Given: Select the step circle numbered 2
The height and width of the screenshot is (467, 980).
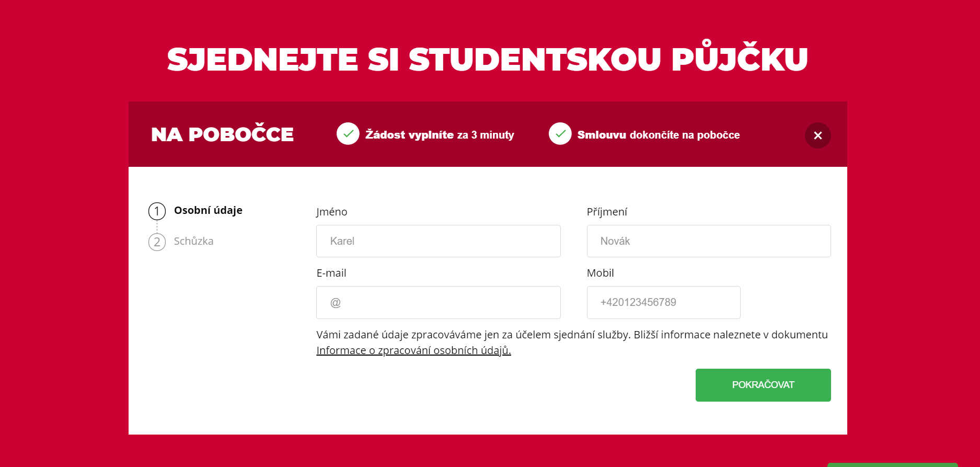Looking at the screenshot, I should [157, 242].
